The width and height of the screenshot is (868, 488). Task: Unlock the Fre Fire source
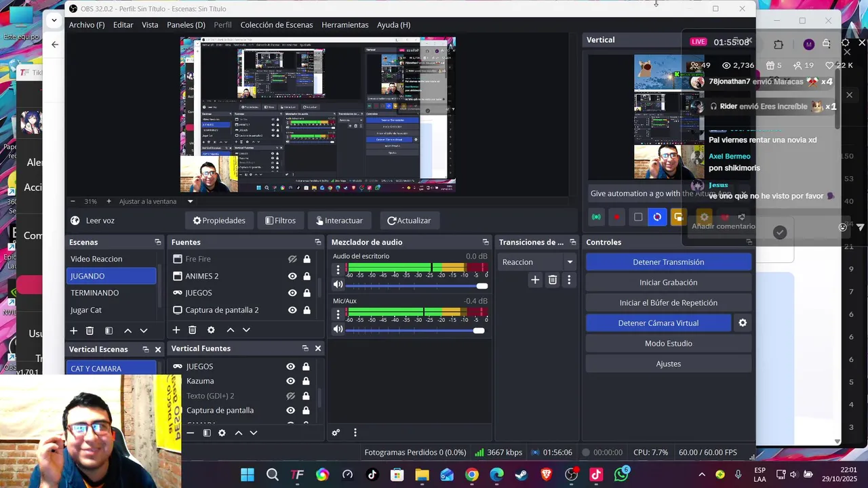(307, 259)
